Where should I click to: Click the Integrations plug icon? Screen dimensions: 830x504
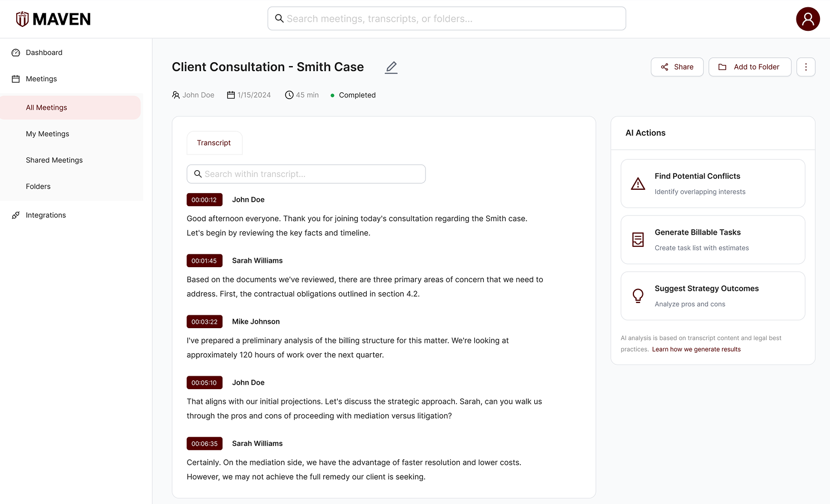coord(15,214)
